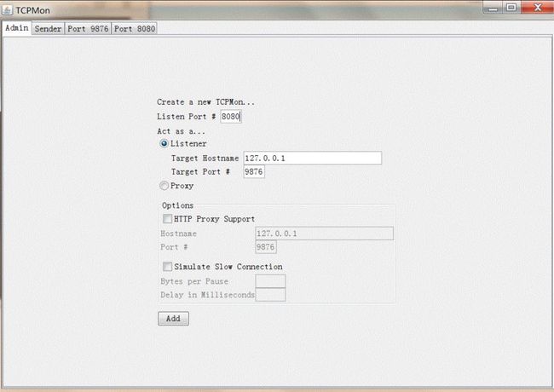The image size is (554, 392).
Task: Click the proxy Port # field in Options
Action: pos(266,247)
